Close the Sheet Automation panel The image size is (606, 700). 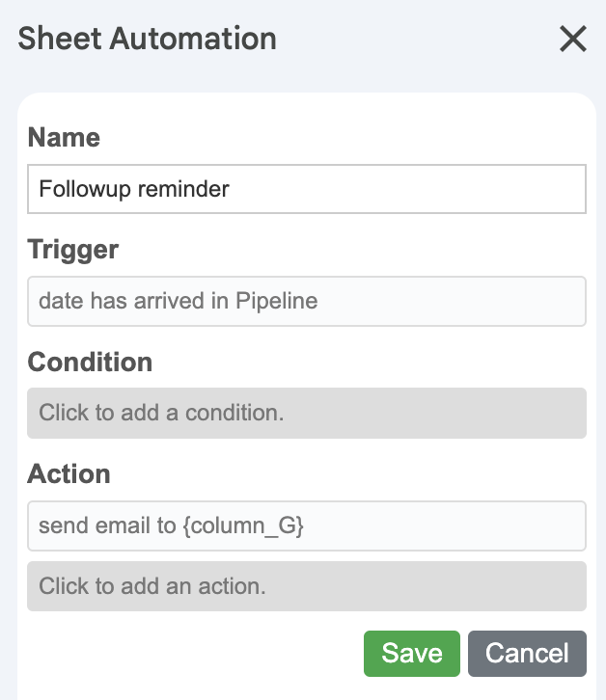click(x=573, y=39)
